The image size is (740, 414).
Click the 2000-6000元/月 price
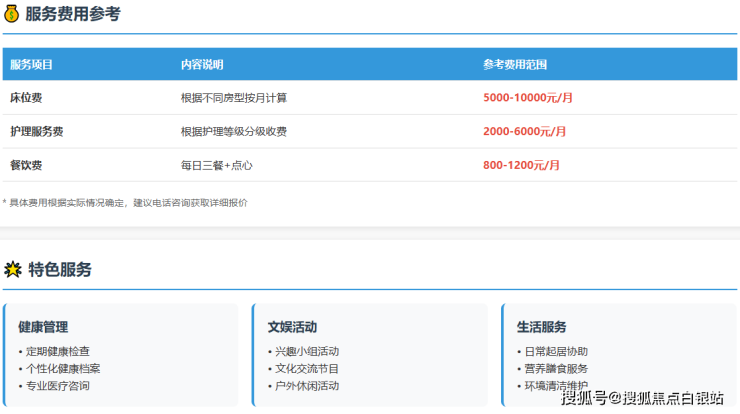point(524,131)
